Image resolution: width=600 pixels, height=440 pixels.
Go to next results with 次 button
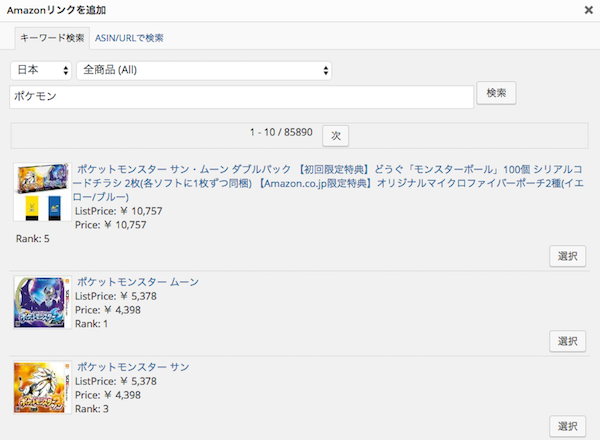tap(336, 136)
